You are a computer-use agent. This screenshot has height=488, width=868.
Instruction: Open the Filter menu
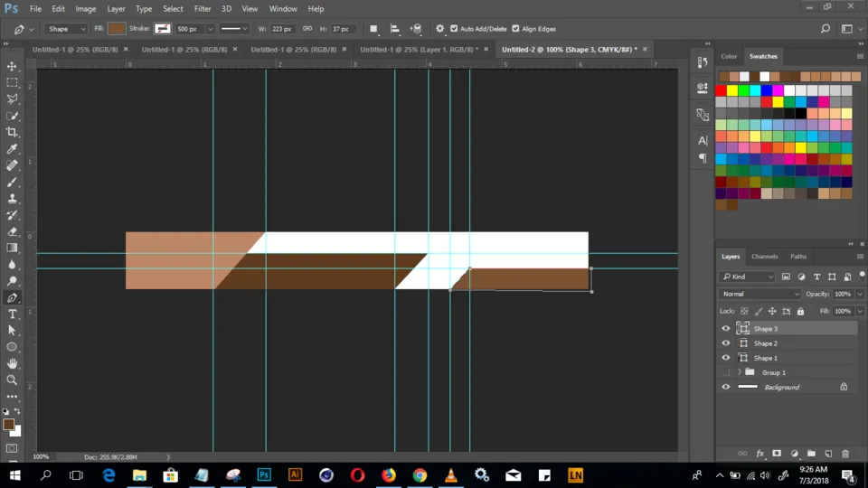coord(202,9)
